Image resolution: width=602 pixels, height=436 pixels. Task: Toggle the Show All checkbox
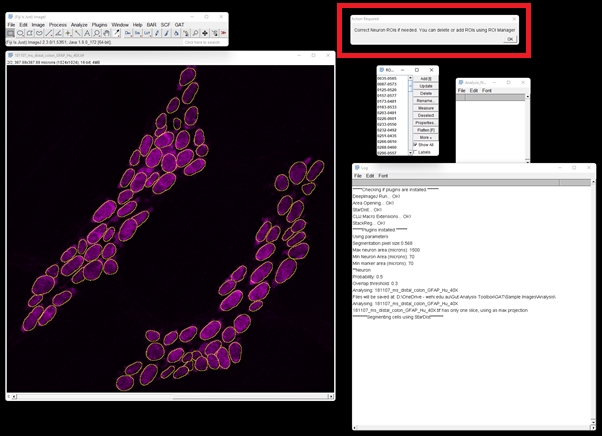[415, 145]
